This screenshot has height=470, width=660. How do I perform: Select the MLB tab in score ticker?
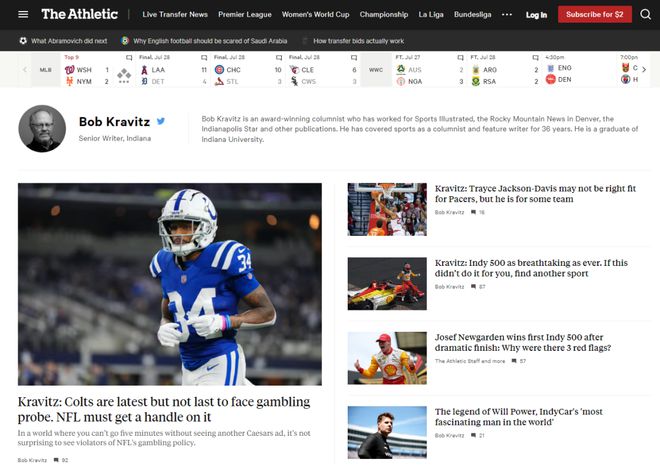click(x=45, y=70)
